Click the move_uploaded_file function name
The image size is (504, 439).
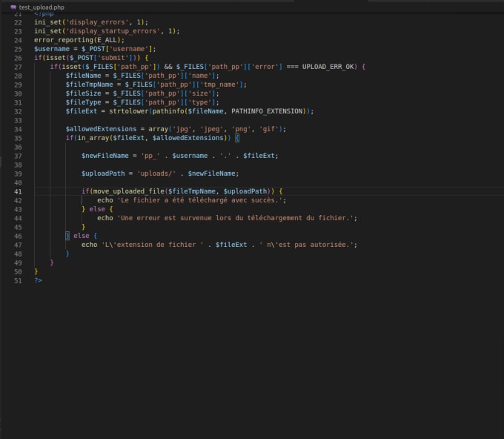pyautogui.click(x=128, y=191)
